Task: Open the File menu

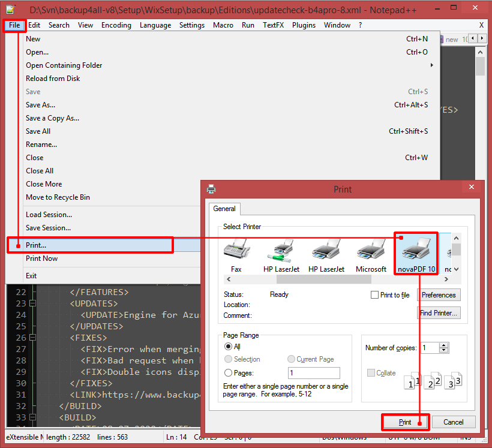Action: click(14, 25)
